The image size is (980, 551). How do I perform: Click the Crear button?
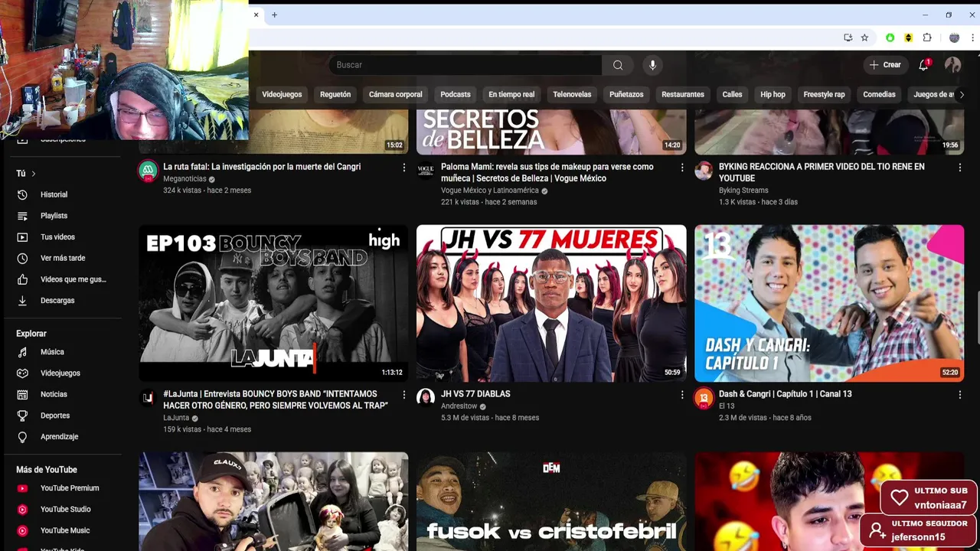(885, 65)
